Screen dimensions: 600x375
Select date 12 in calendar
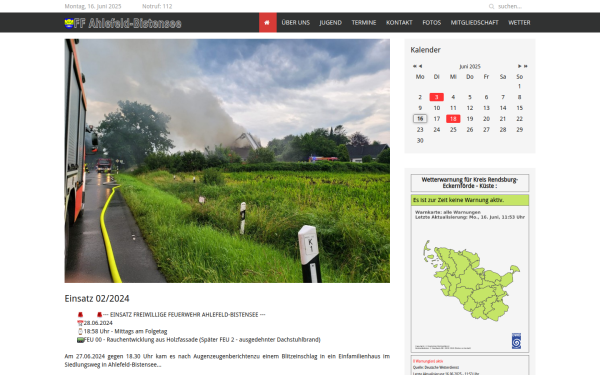(x=470, y=108)
